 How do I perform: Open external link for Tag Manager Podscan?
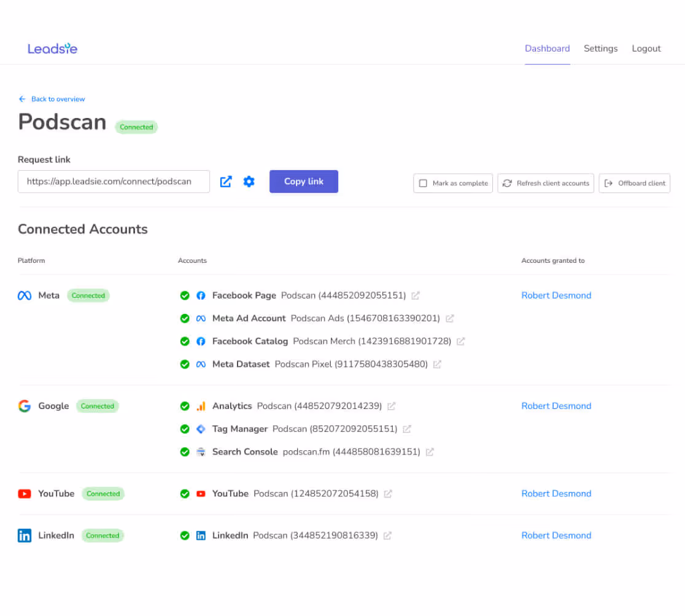coord(407,429)
